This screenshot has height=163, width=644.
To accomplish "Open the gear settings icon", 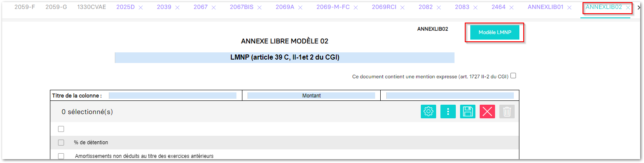I will (x=428, y=112).
